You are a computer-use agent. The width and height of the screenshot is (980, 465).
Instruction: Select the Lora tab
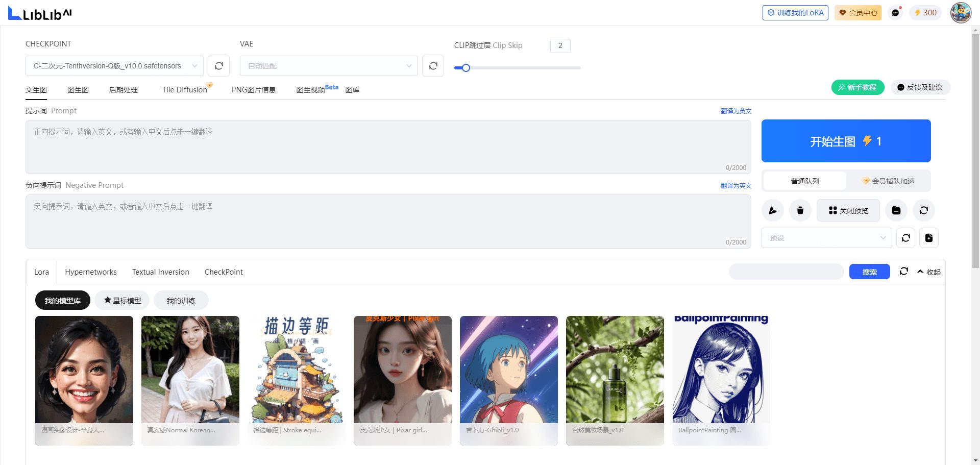click(42, 272)
